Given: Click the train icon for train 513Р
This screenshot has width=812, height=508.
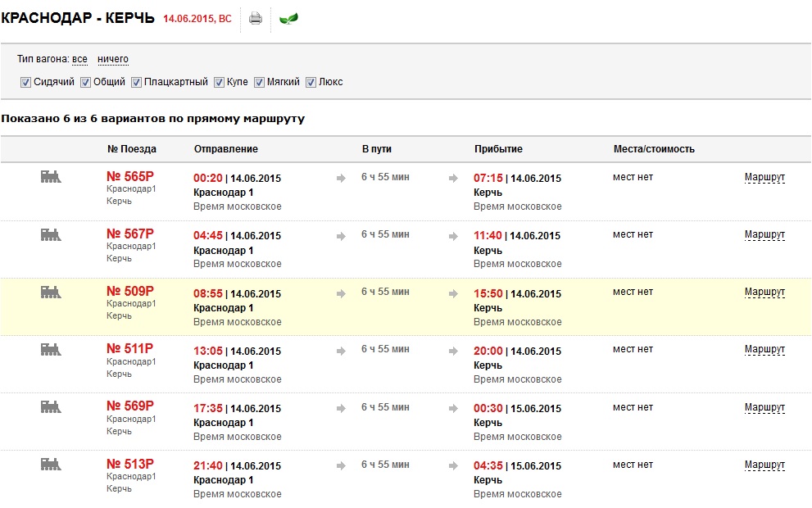Looking at the screenshot, I should tap(51, 464).
